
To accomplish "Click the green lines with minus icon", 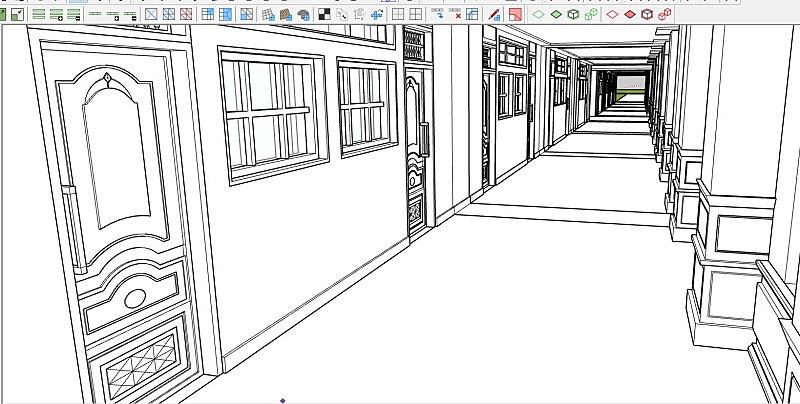I will click(x=74, y=14).
